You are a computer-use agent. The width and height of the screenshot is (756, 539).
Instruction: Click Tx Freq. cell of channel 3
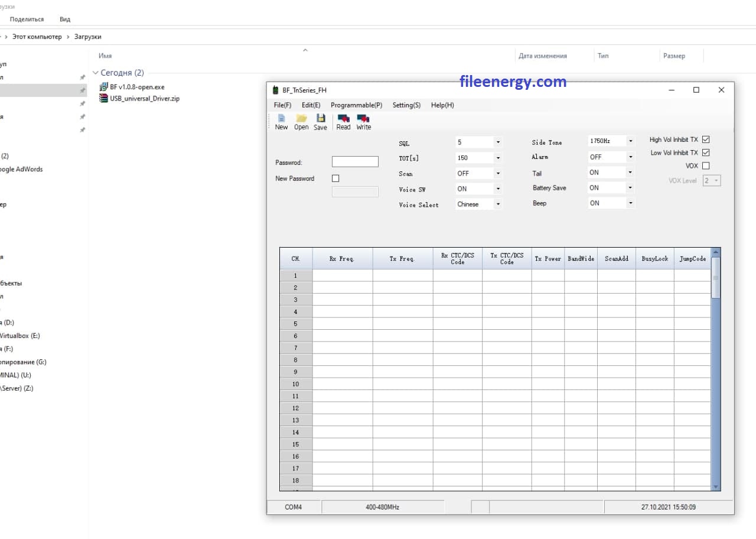(403, 300)
